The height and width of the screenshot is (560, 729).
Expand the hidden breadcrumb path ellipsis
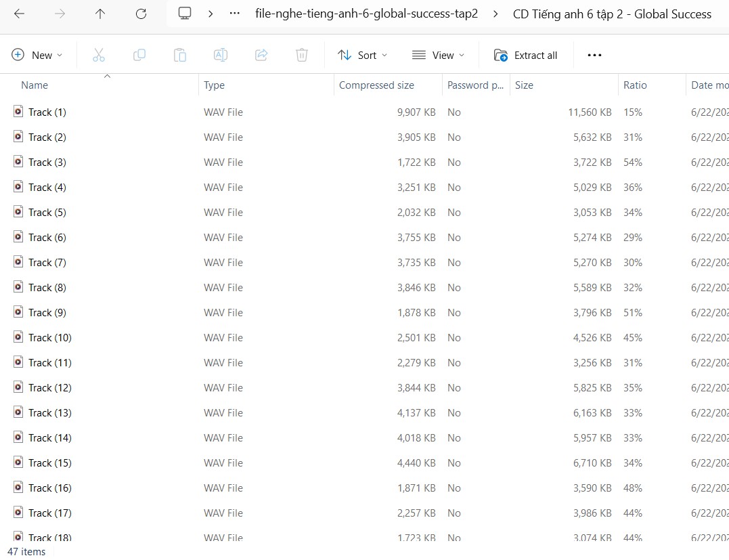pyautogui.click(x=235, y=14)
